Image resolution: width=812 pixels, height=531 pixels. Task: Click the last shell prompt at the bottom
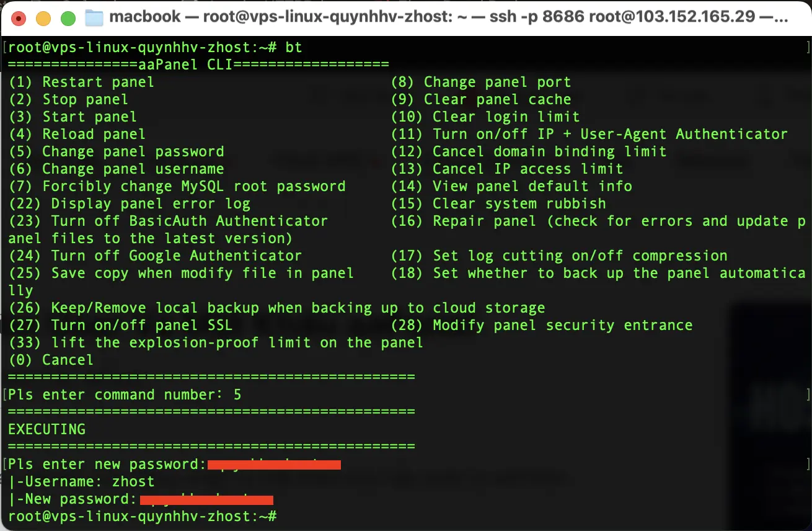coord(142,517)
